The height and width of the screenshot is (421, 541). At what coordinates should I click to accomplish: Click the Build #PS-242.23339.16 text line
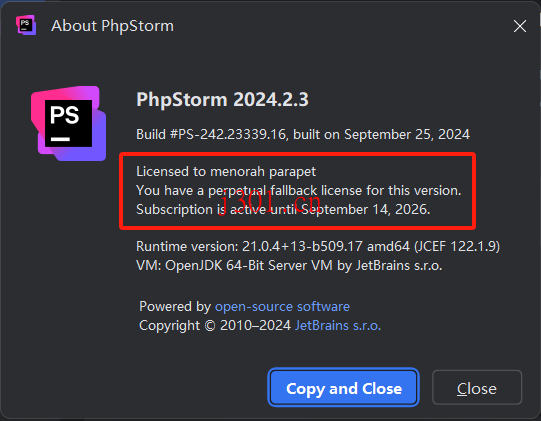tap(303, 134)
